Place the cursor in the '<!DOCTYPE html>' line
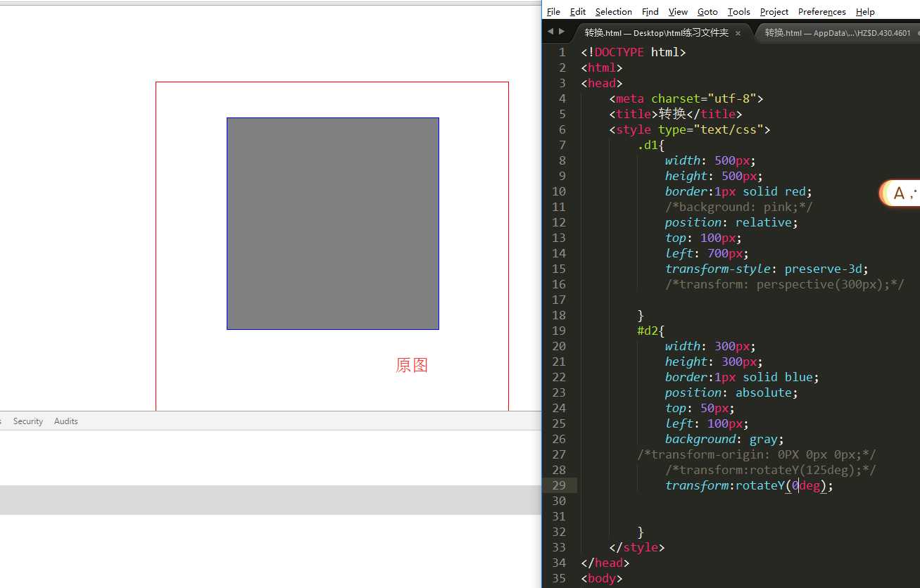This screenshot has width=920, height=588. tap(634, 52)
